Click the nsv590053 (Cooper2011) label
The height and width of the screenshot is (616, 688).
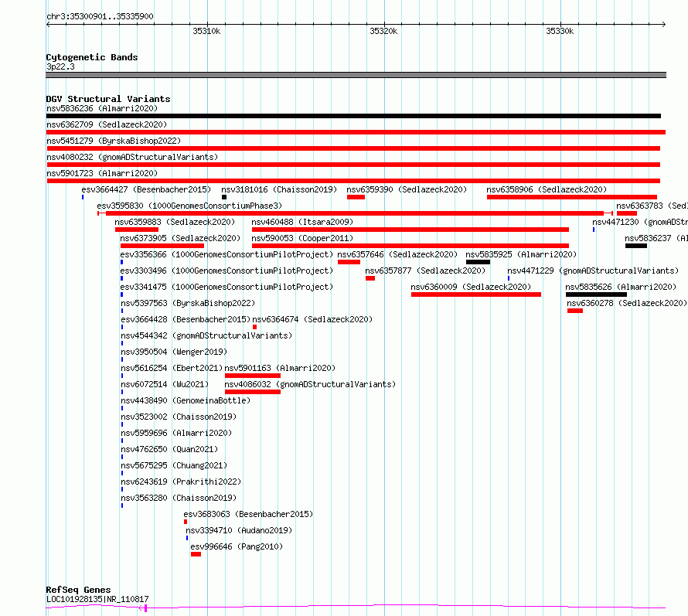click(x=302, y=238)
